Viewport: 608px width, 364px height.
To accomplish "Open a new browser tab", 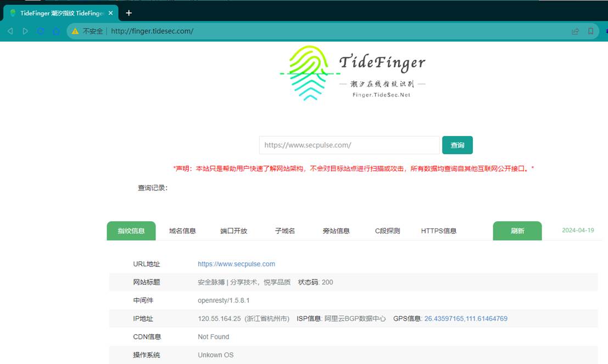I will tap(129, 13).
